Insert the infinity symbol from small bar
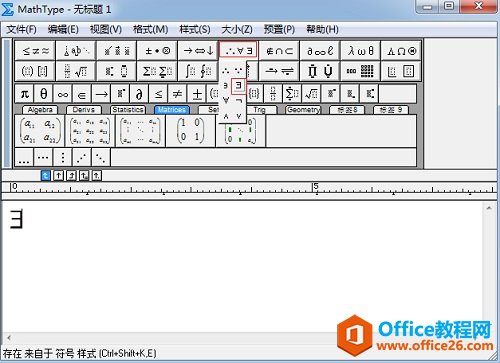 tap(63, 94)
